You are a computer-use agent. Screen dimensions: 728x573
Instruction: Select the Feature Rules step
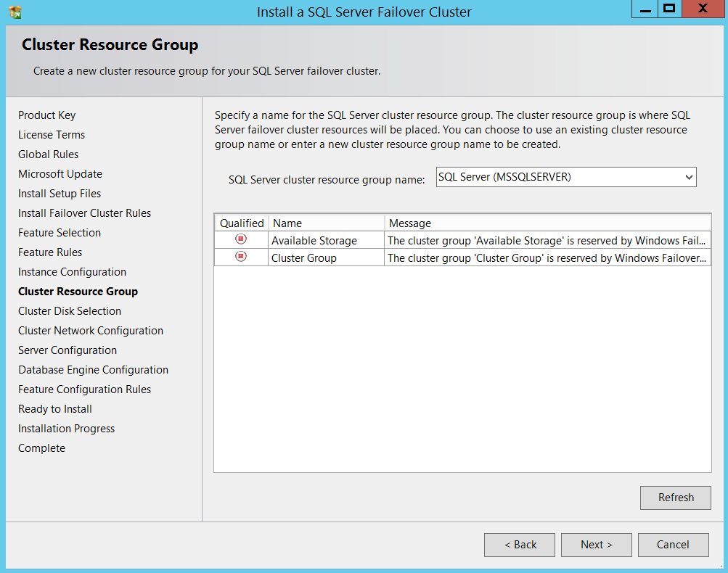tap(50, 252)
